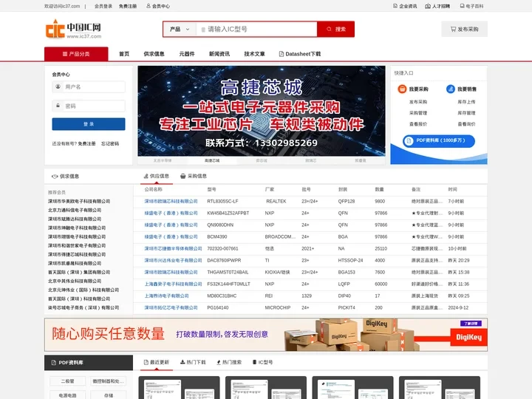Switch to the 热门下载 tab
The width and height of the screenshot is (532, 399).
193,362
